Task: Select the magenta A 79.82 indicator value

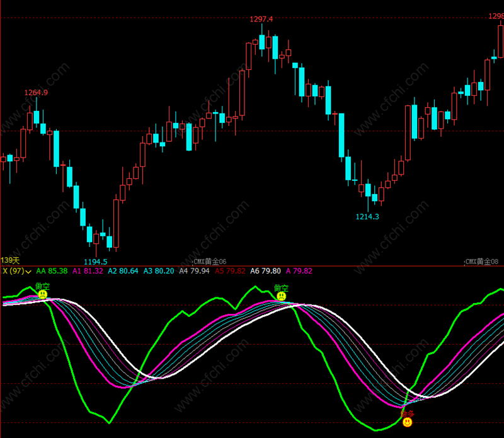Action: tap(299, 271)
